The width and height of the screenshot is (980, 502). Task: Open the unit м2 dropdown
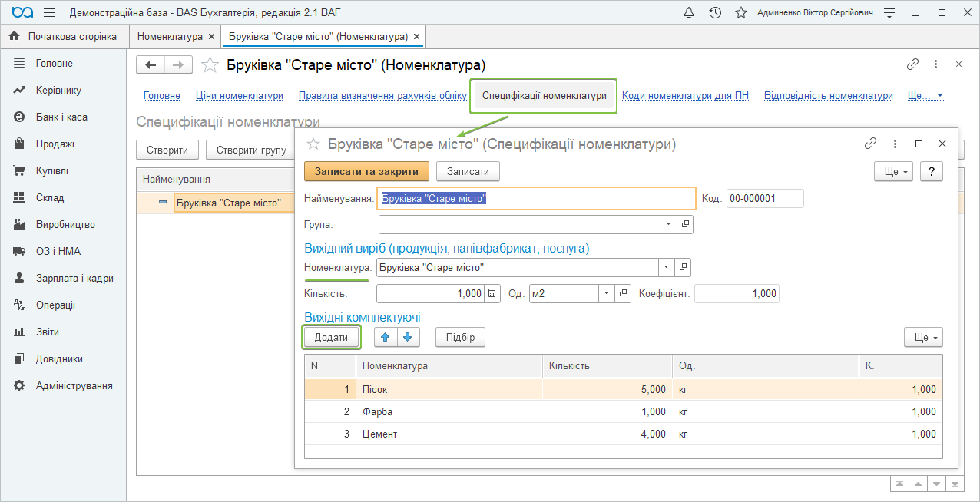point(606,293)
